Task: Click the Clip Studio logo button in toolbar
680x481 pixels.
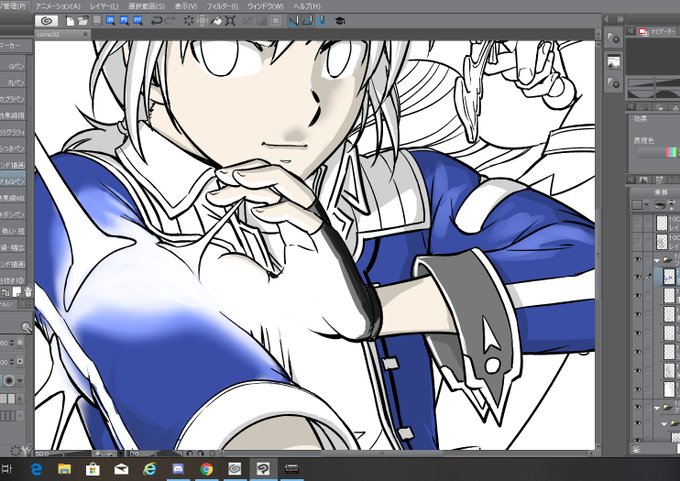Action: point(46,21)
